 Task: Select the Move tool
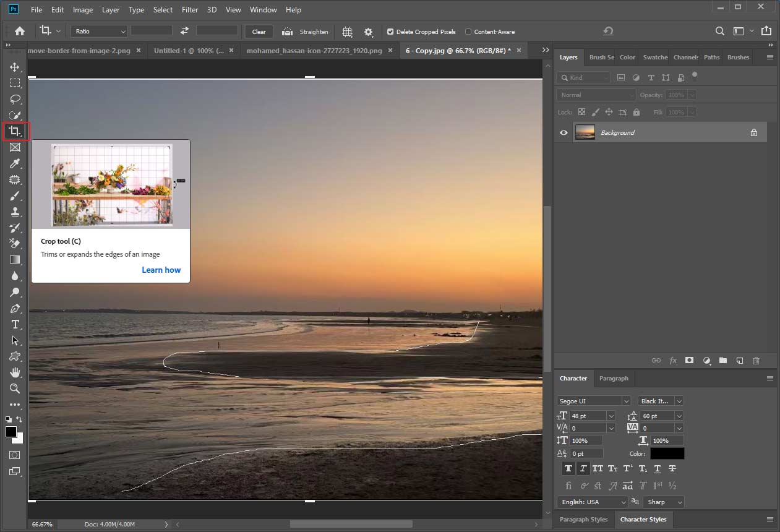15,67
